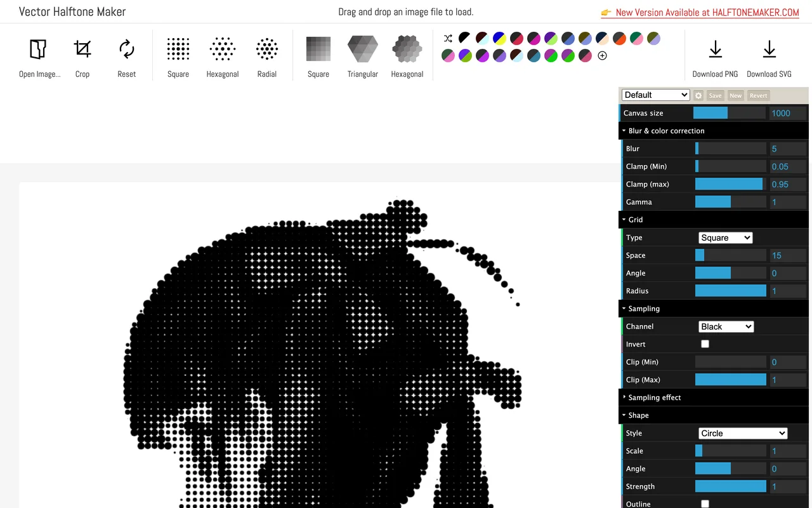Click the Vector Halftone Maker title
The width and height of the screenshot is (812, 508).
point(72,11)
